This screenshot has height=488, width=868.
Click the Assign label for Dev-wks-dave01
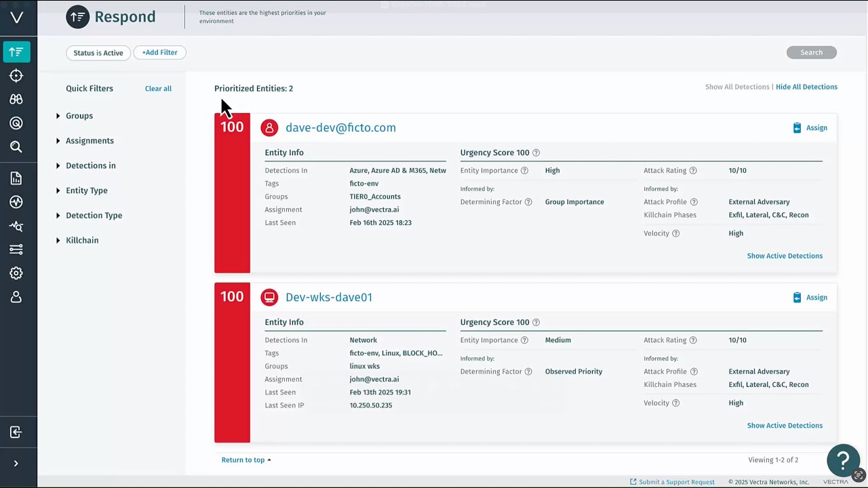tap(816, 297)
